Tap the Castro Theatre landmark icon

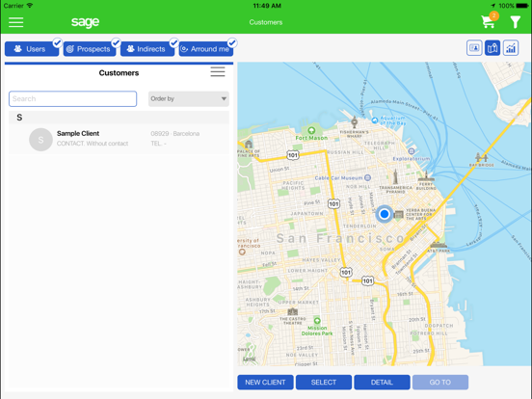coord(292,311)
